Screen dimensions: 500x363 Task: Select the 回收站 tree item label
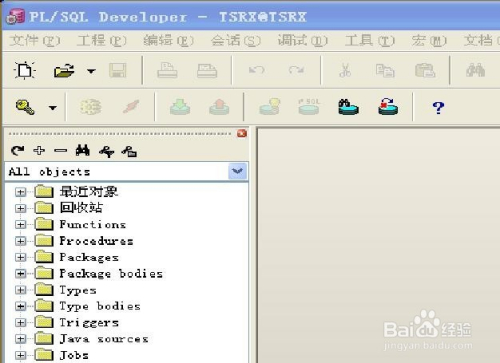[x=81, y=208]
